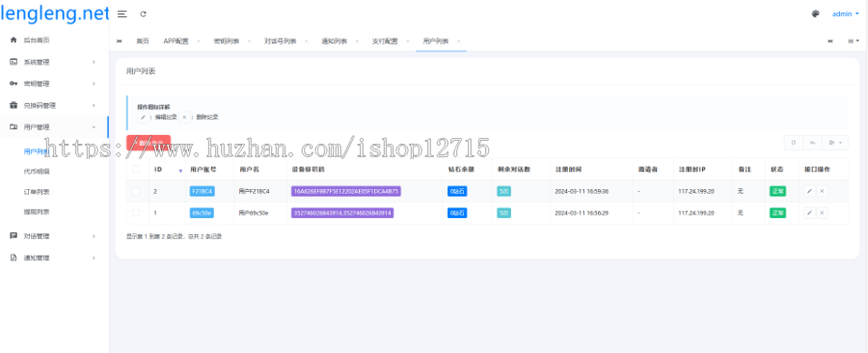Image resolution: width=868 pixels, height=353 pixels.
Task: Close the 对话号列表 tab
Action: tap(306, 41)
